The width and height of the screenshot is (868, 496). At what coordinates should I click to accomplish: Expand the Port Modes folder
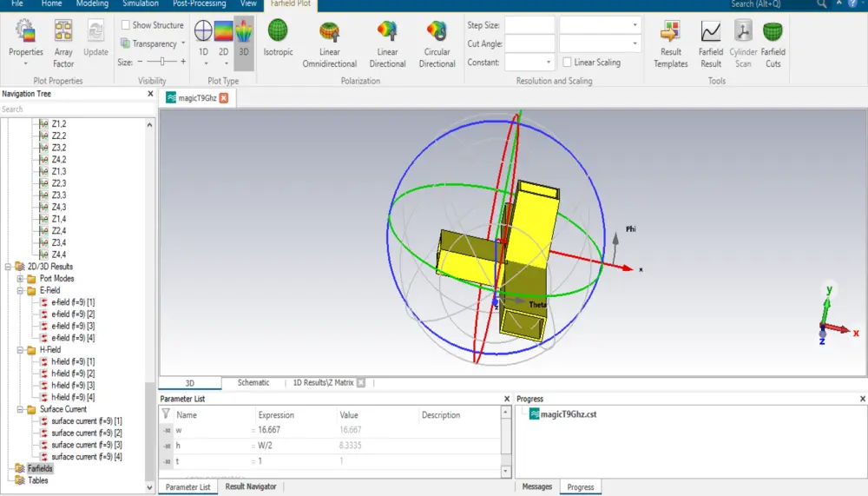click(x=20, y=279)
